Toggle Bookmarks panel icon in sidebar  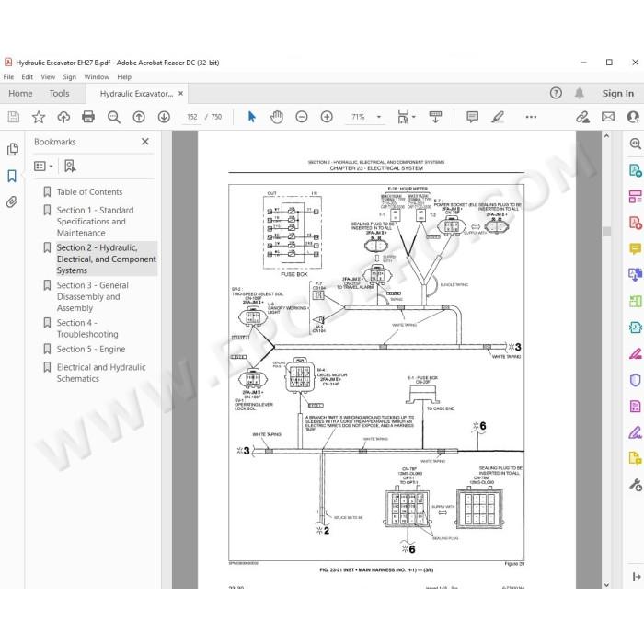12,176
